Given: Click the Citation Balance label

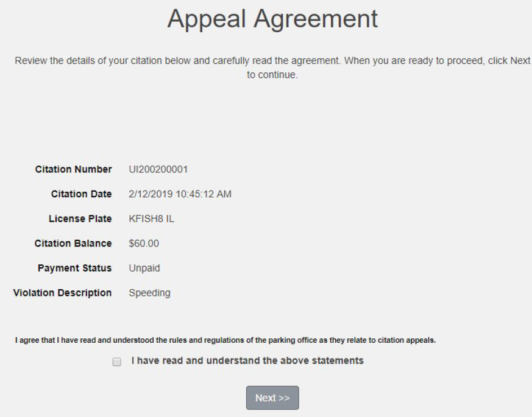Looking at the screenshot, I should 73,244.
